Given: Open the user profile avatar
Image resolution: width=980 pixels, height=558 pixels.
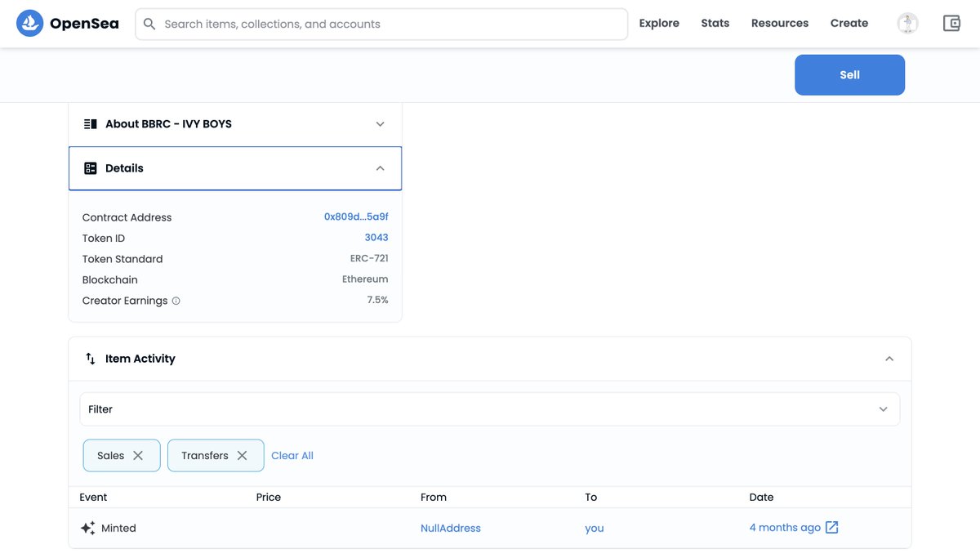Looking at the screenshot, I should point(907,24).
